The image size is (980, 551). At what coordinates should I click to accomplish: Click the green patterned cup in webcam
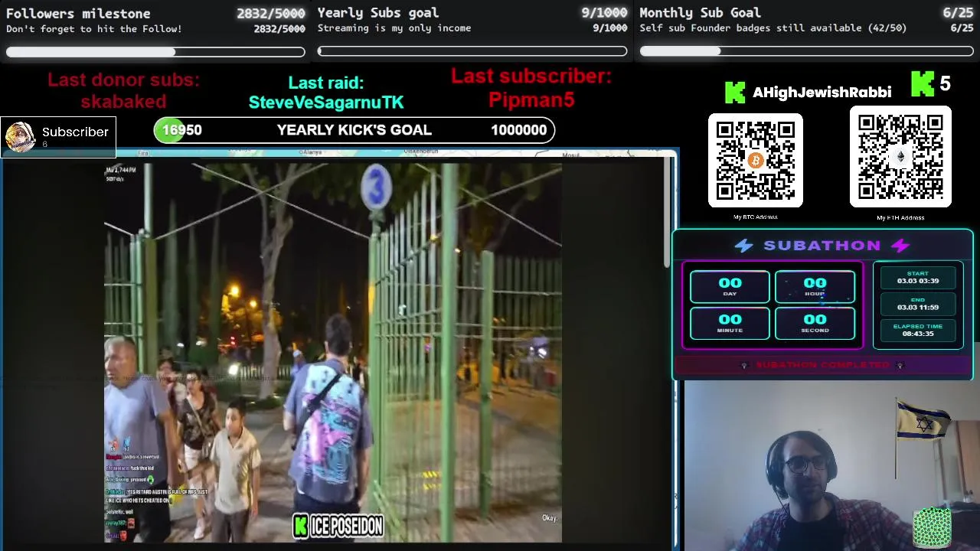coord(932,527)
